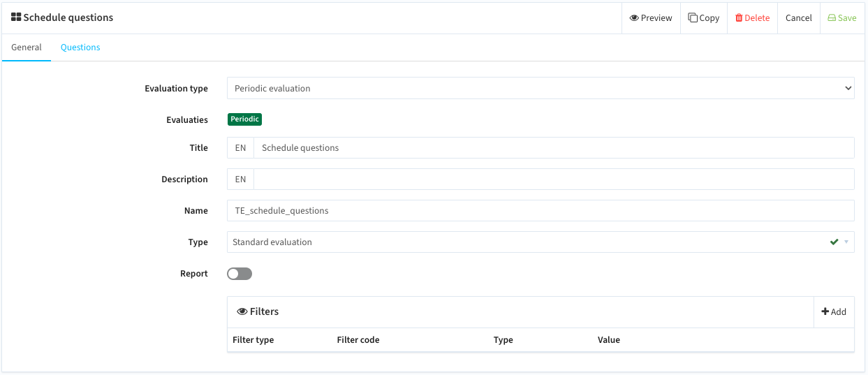This screenshot has height=375, width=868.
Task: Focus the empty Description input field
Action: pos(554,179)
